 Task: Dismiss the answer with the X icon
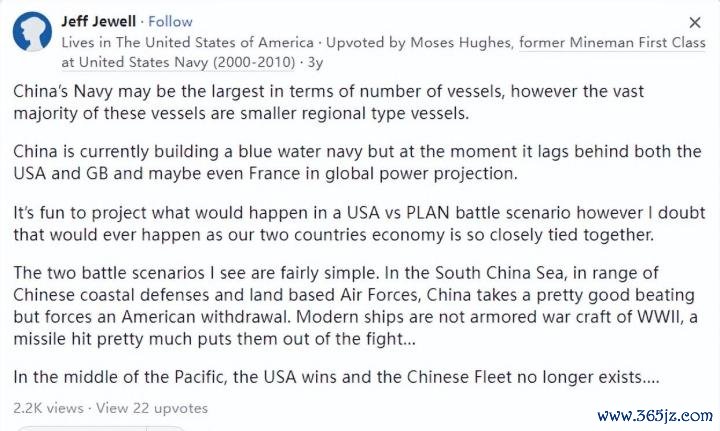[695, 22]
